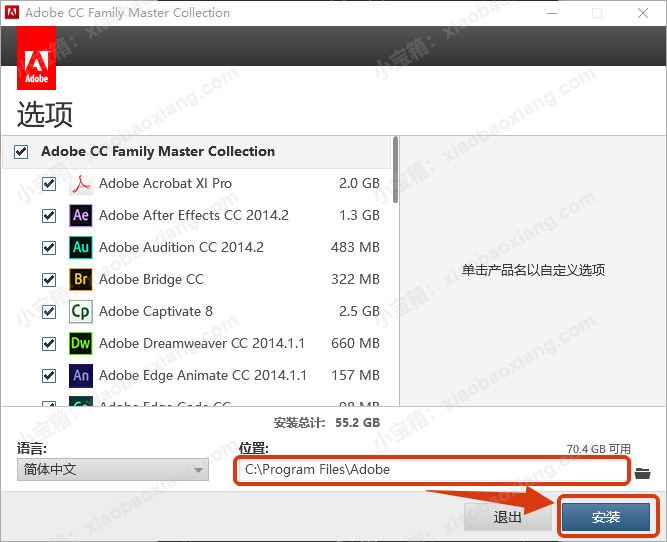The height and width of the screenshot is (542, 667).
Task: Click the After Effects Ae icon
Action: [81, 216]
